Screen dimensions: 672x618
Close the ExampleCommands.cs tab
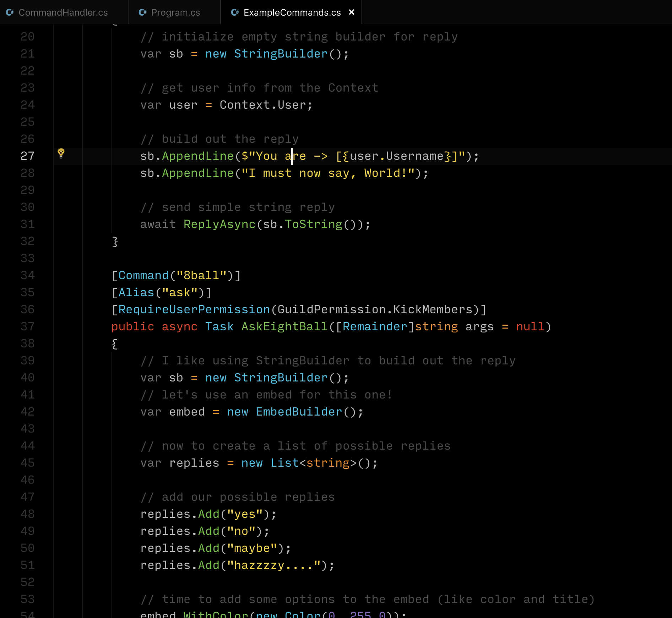(x=352, y=12)
